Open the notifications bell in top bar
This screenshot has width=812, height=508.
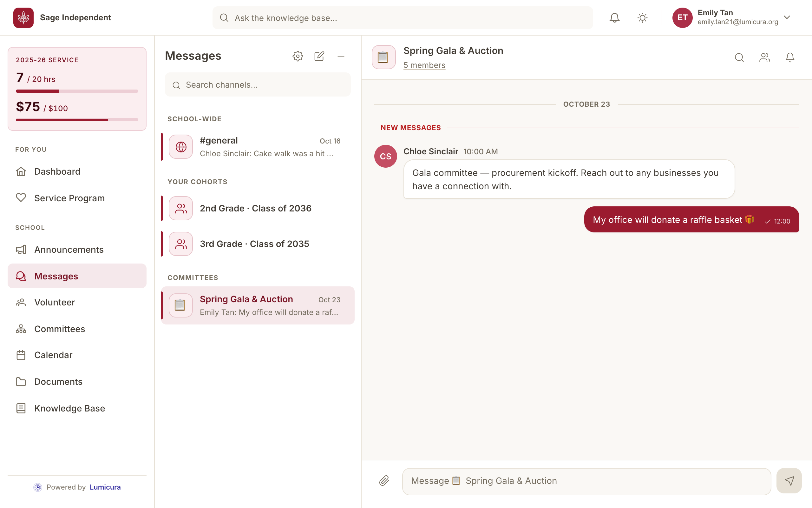(x=614, y=17)
